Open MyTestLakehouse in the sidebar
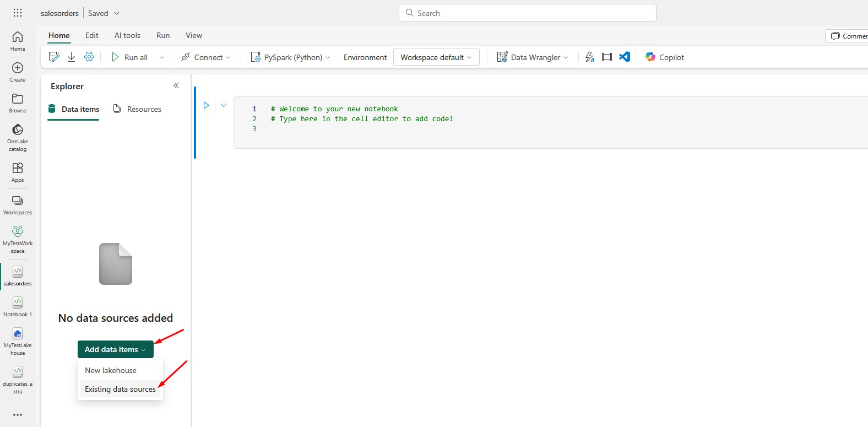 tap(18, 342)
